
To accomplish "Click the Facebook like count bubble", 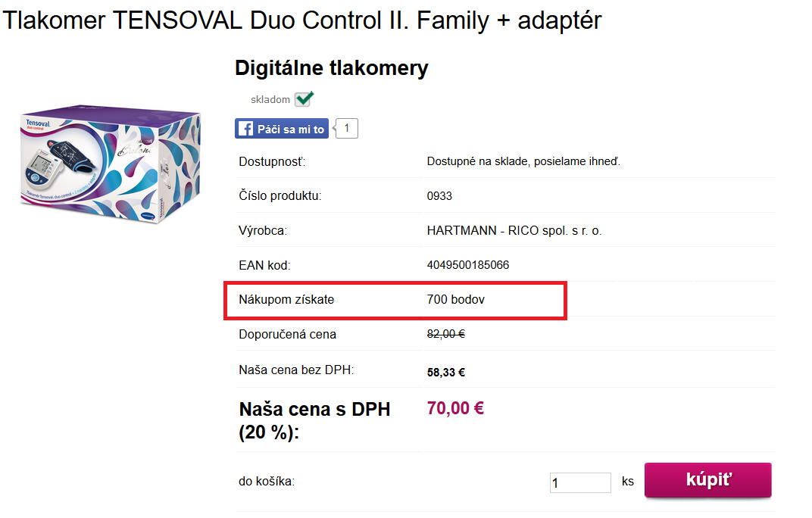I will (346, 129).
